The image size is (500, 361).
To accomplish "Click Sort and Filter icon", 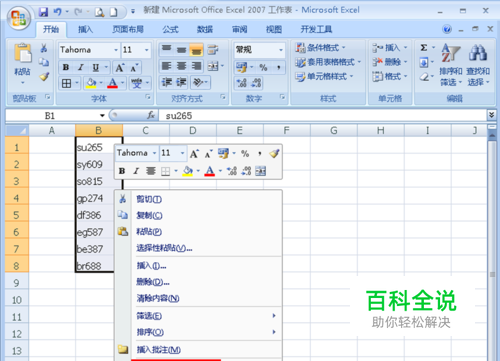I will tap(450, 53).
